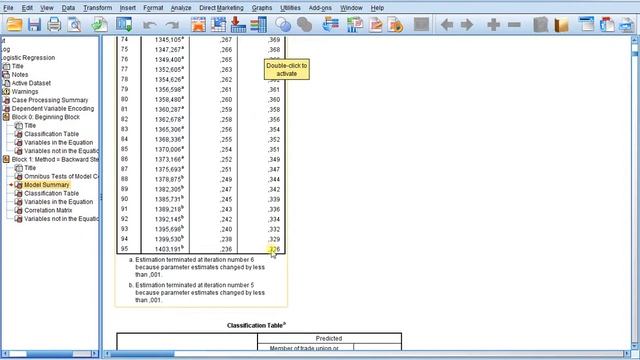Click footnote a about iteration number 6
The image size is (640, 360).
tap(197, 267)
